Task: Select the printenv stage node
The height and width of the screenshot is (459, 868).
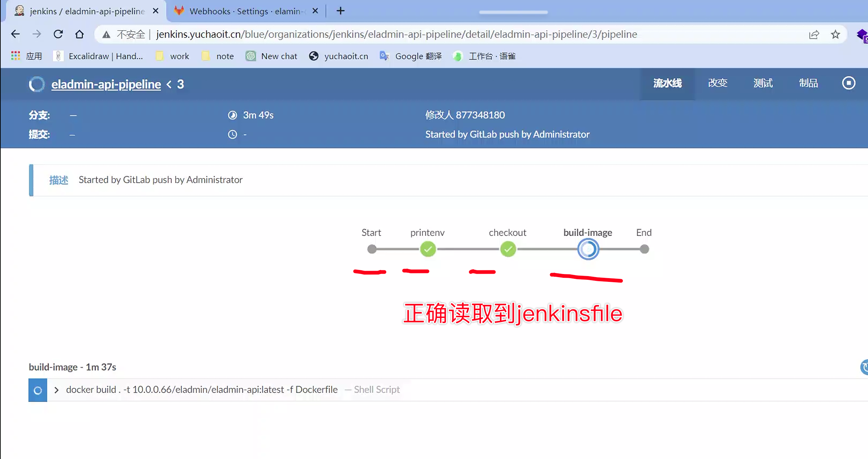Action: (428, 249)
